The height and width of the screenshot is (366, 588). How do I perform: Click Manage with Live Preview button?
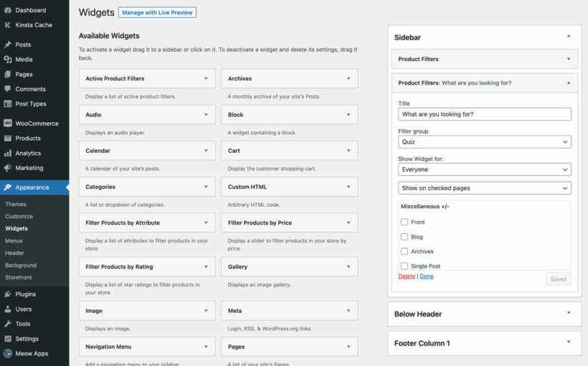[157, 13]
